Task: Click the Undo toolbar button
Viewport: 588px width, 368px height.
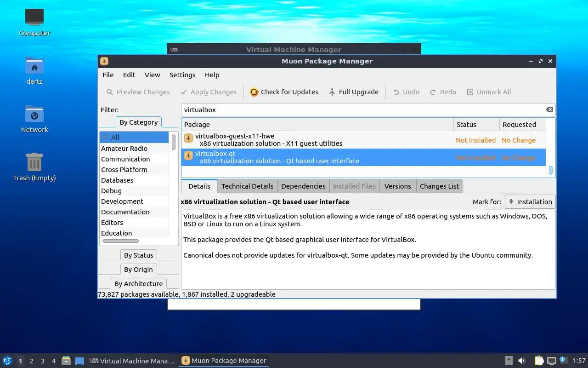Action: click(x=406, y=92)
